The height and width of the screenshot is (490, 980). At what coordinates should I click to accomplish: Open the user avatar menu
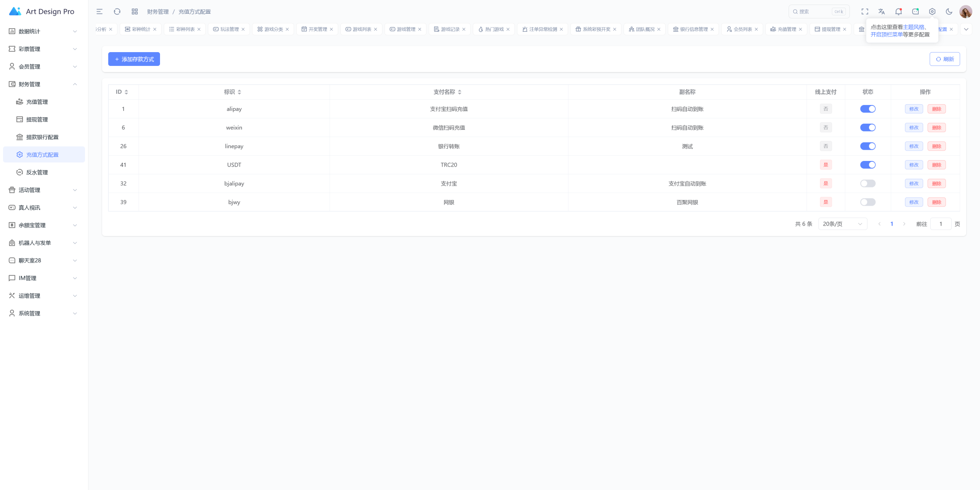pyautogui.click(x=966, y=11)
